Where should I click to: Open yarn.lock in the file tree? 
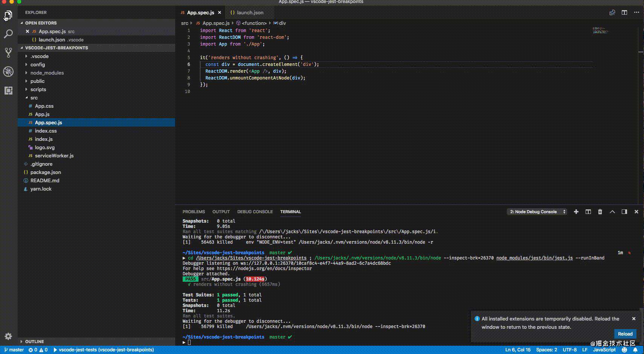click(96, 189)
